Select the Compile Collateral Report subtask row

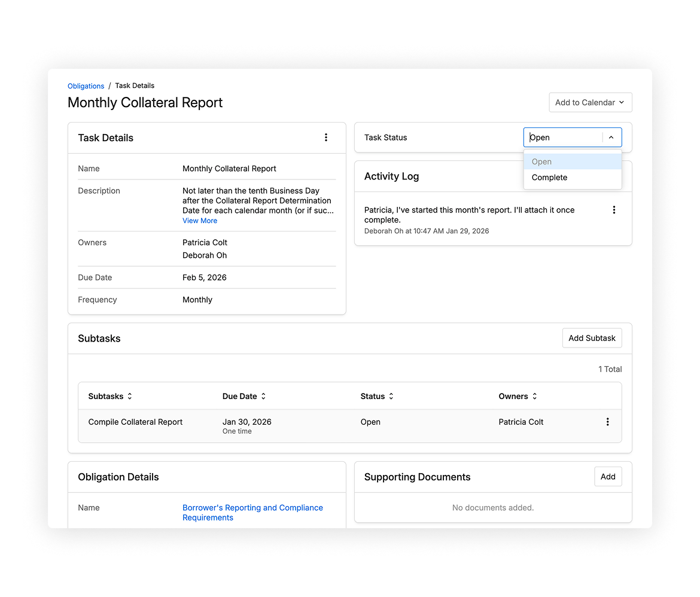tap(136, 422)
